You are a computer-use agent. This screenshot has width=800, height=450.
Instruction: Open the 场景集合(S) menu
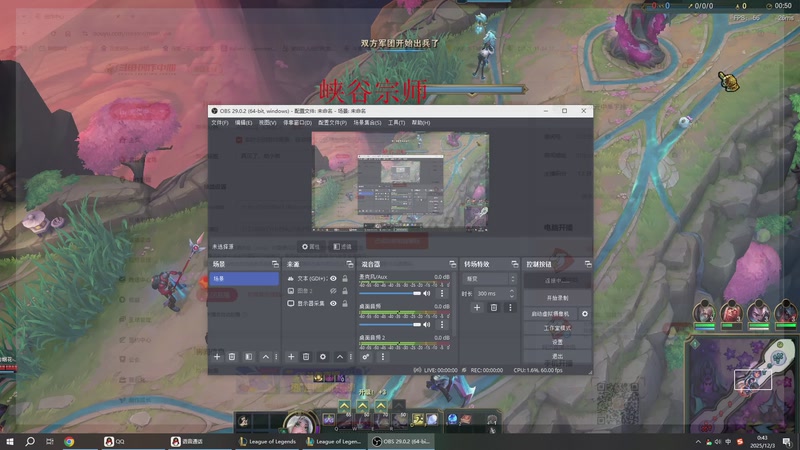[367, 123]
